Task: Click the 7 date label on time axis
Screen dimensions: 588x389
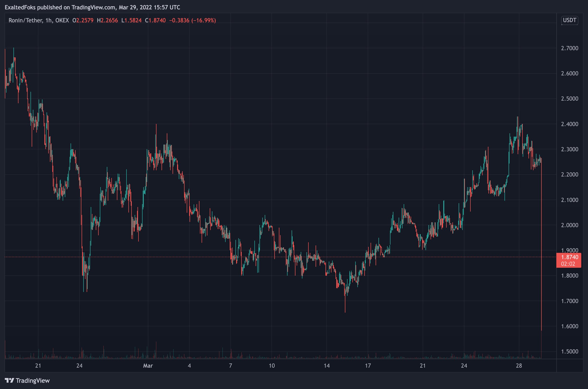Action: (x=231, y=366)
